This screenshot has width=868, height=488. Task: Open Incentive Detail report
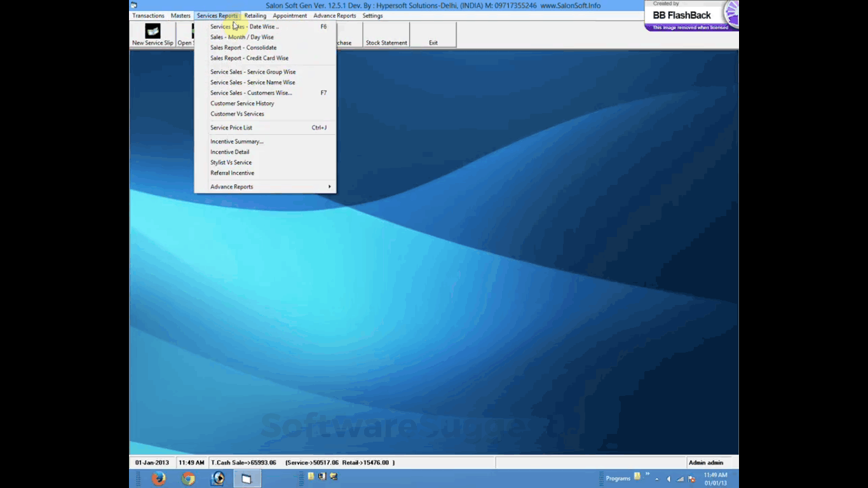pyautogui.click(x=266, y=152)
